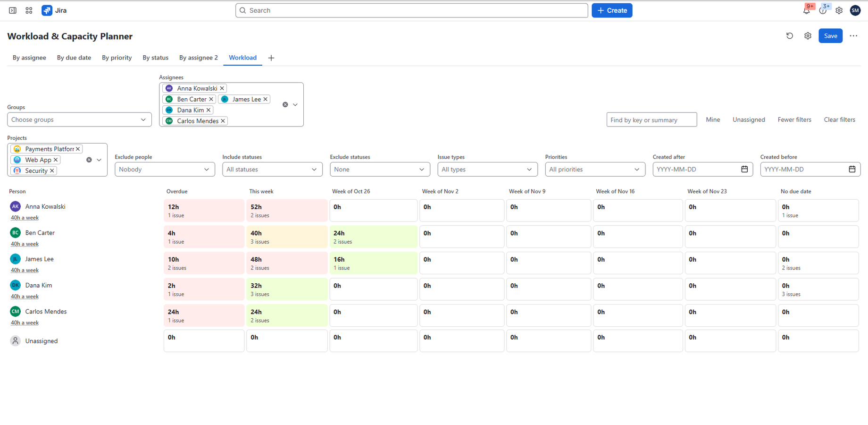Open the SM profile avatar
This screenshot has height=425, width=868.
pyautogui.click(x=855, y=10)
